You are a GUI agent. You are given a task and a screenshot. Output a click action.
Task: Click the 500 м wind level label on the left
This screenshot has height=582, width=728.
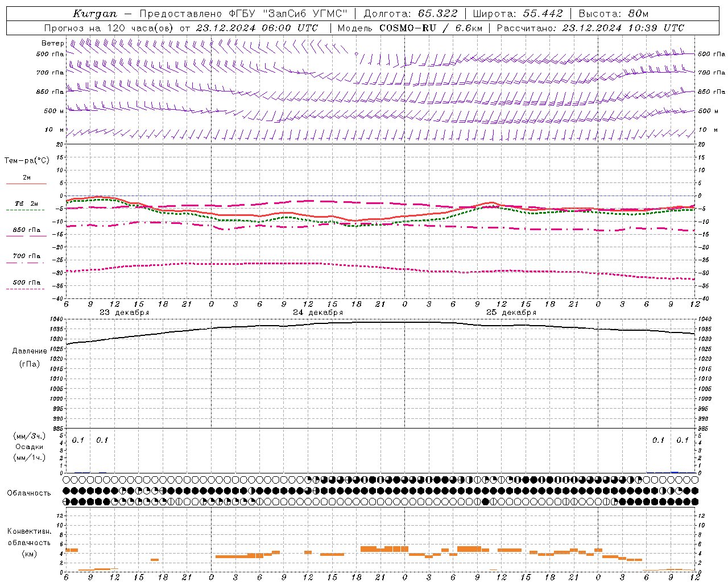tap(54, 111)
